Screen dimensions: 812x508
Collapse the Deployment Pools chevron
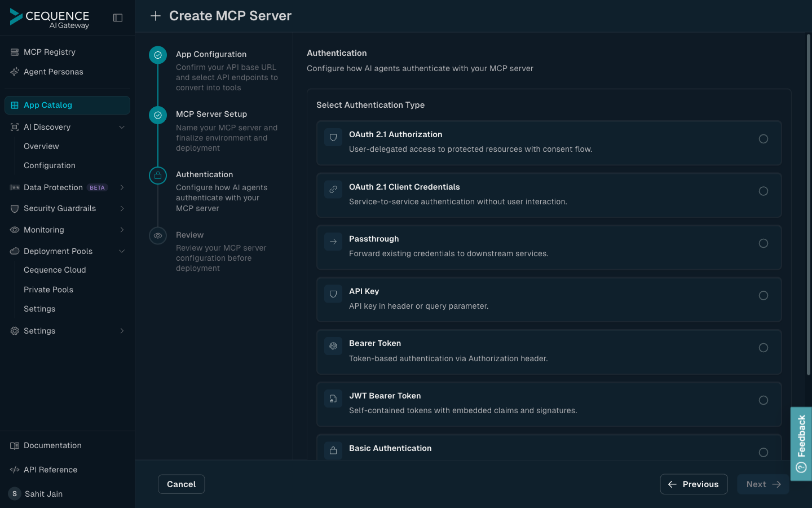pyautogui.click(x=122, y=251)
